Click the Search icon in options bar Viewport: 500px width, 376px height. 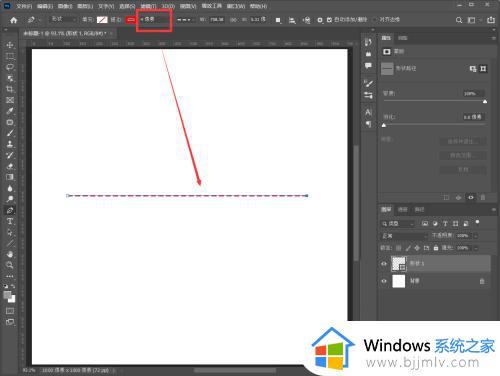tap(459, 20)
